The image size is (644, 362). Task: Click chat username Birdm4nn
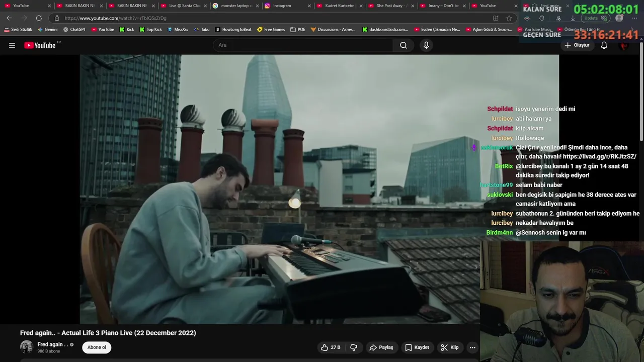tap(500, 233)
